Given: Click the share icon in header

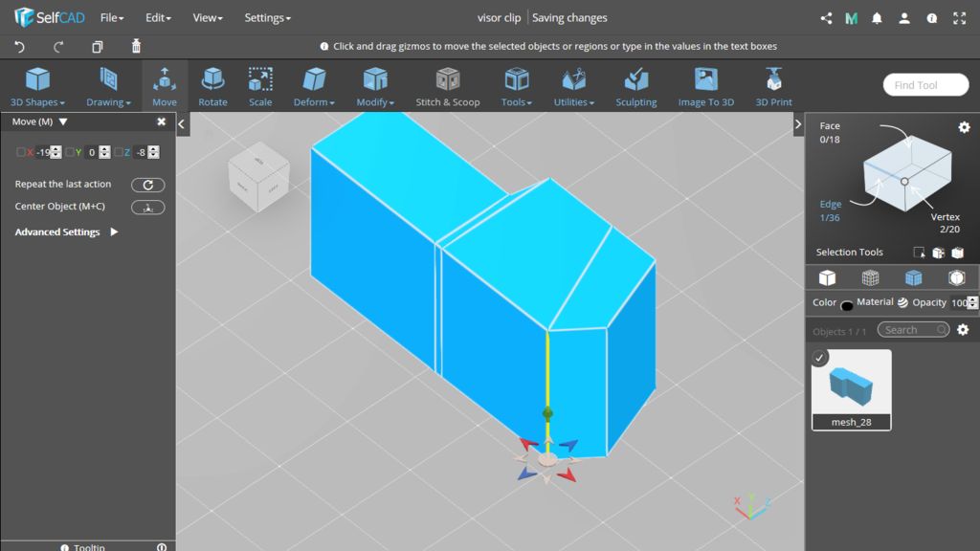Looking at the screenshot, I should pos(826,18).
